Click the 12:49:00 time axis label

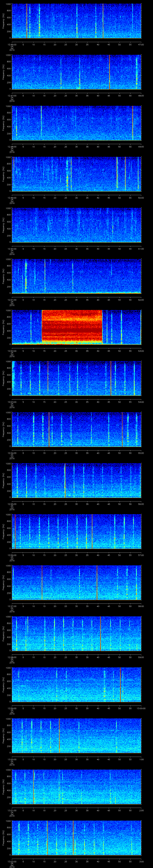[12, 198]
